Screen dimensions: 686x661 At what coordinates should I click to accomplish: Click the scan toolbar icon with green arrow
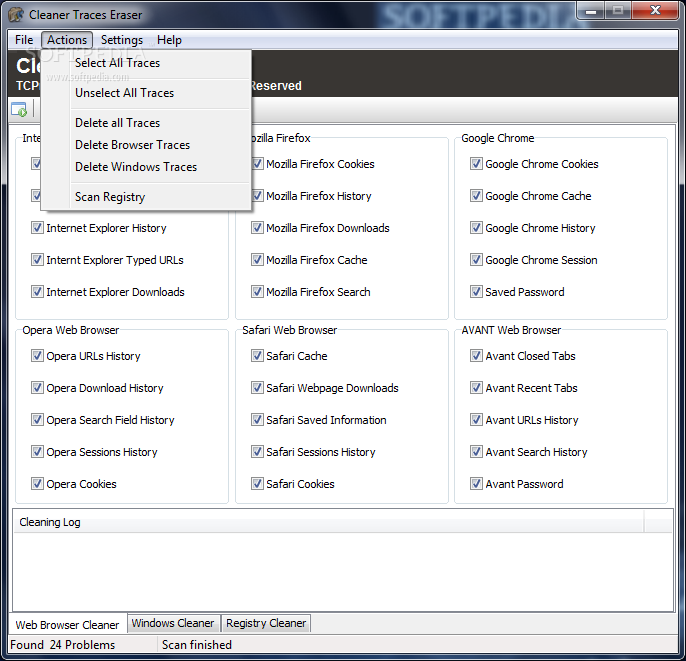[x=19, y=109]
